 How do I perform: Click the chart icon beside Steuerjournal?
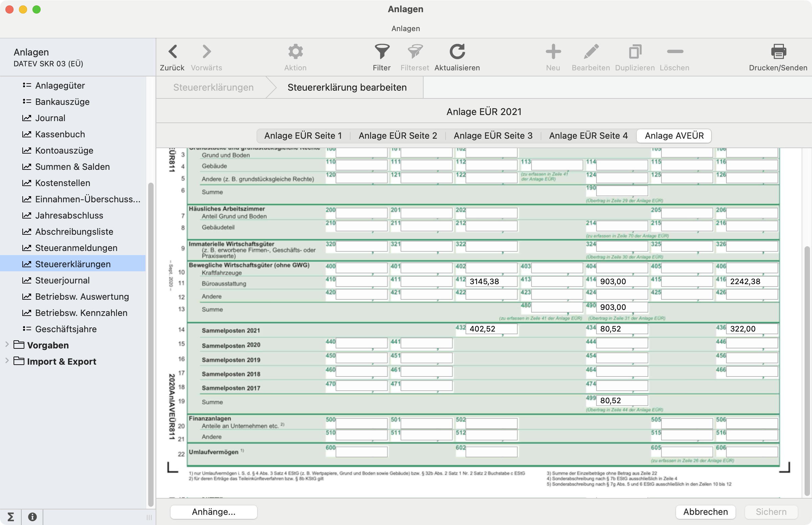[x=27, y=280]
